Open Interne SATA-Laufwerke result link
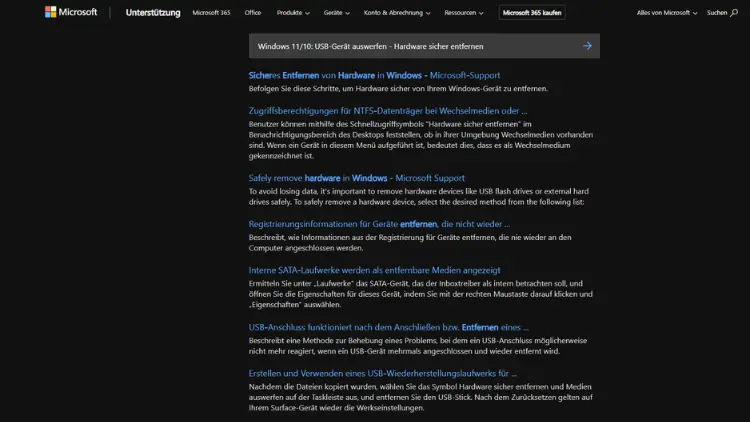The image size is (750, 422). coord(374,270)
